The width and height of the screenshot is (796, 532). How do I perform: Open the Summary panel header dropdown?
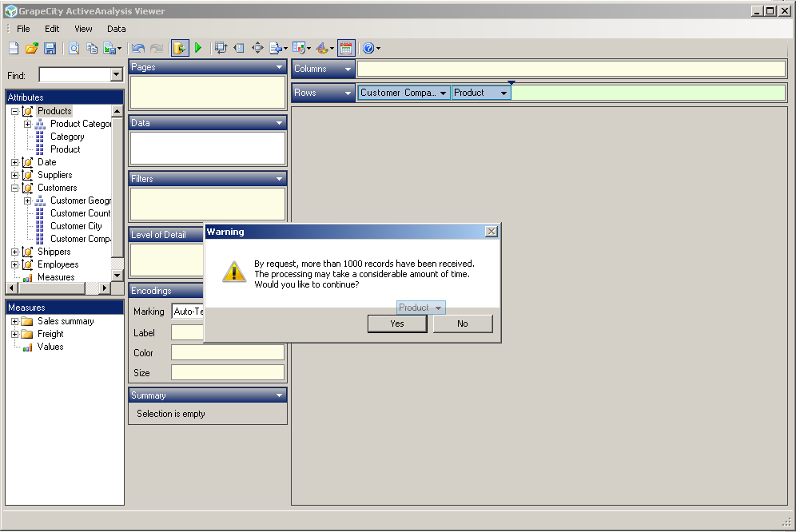(x=279, y=395)
